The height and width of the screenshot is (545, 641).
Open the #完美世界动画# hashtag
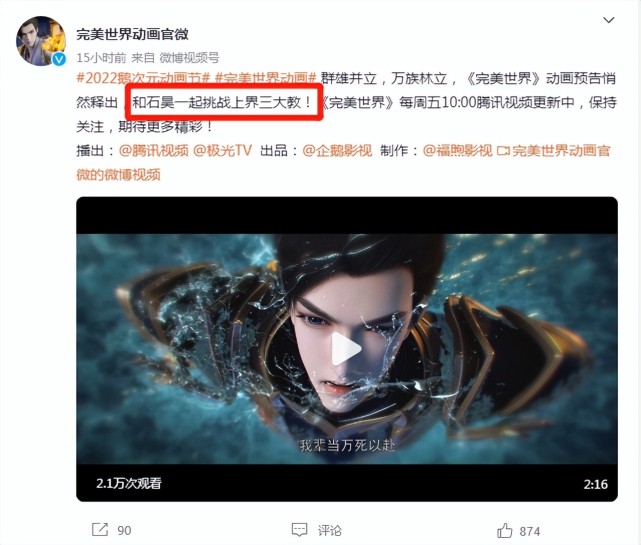pos(266,78)
